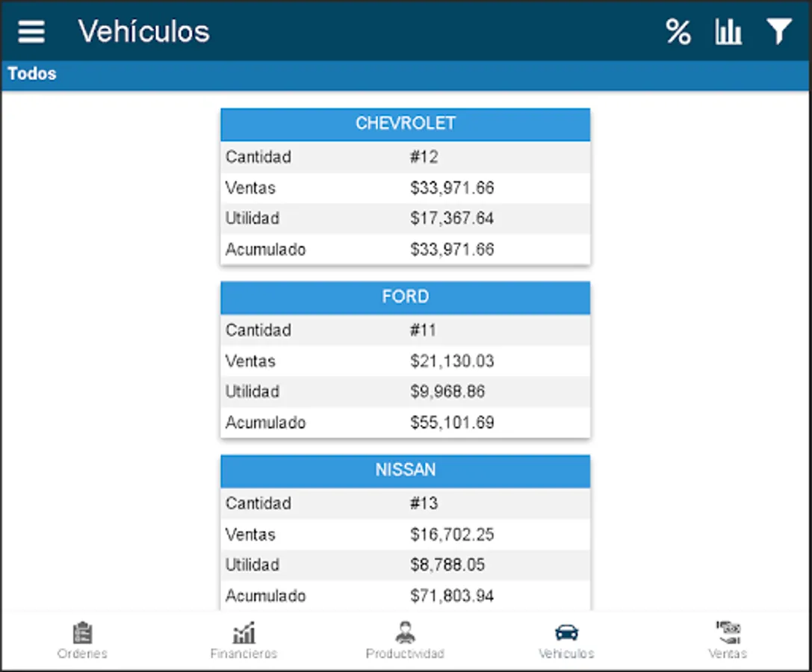Switch to the Productividad tab label
Screen dimensions: 812x672
click(x=405, y=653)
